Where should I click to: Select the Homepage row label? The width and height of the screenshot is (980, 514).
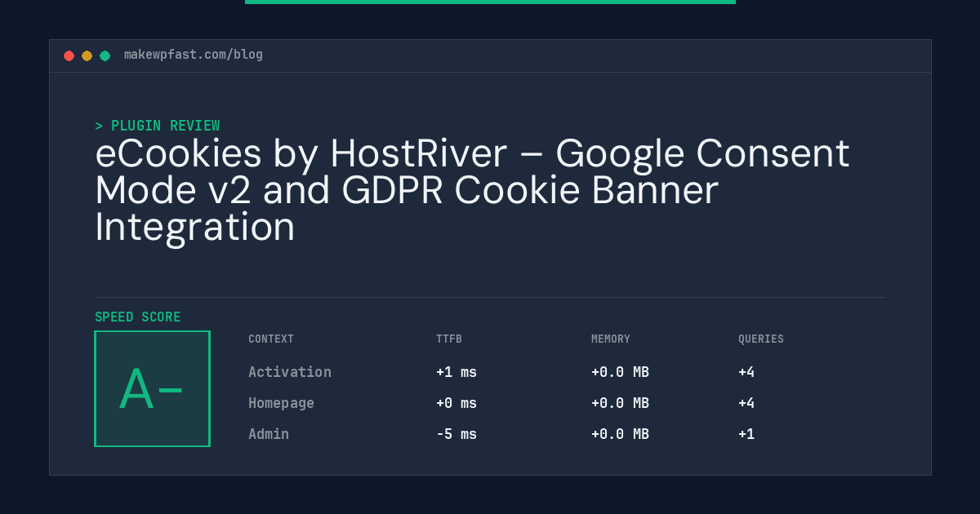(x=281, y=403)
